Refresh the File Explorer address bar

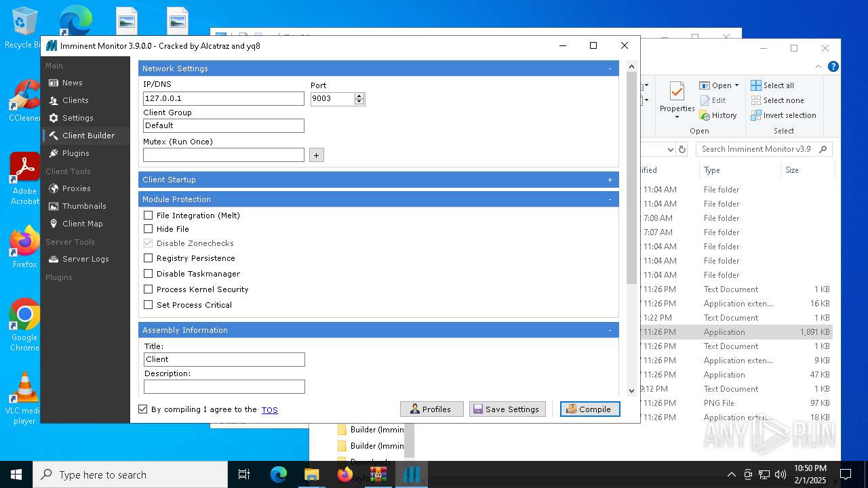point(682,149)
